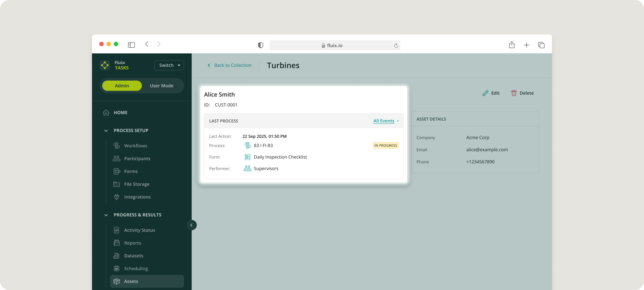Viewport: 644px width, 290px height.
Task: Collapse the Progress & Results section
Action: tap(106, 215)
